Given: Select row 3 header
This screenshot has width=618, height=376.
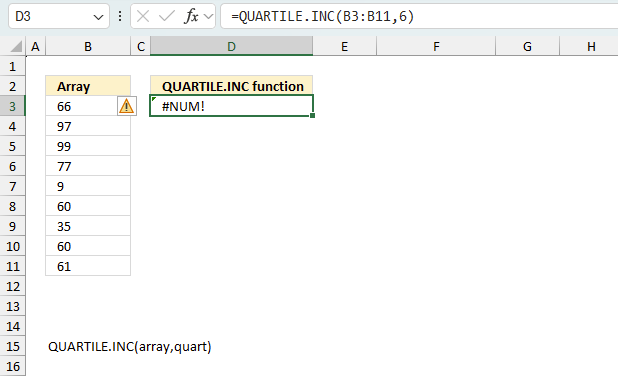Looking at the screenshot, I should click(x=13, y=106).
